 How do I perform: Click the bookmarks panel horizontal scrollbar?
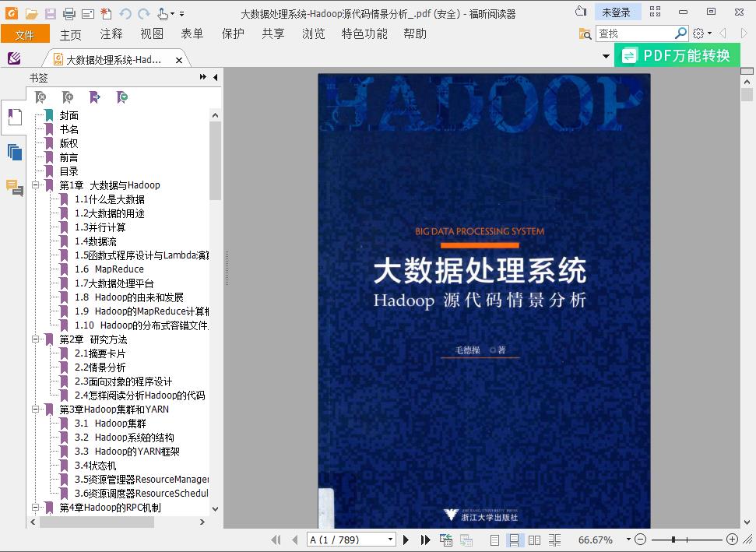tap(97, 522)
